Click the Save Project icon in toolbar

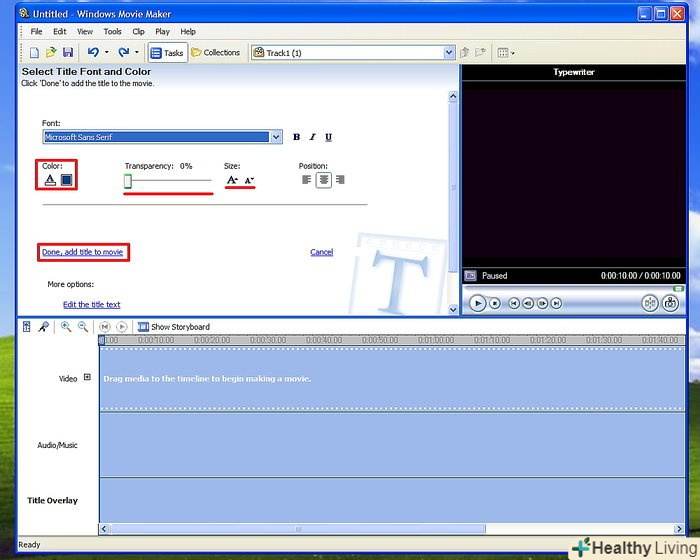tap(68, 52)
